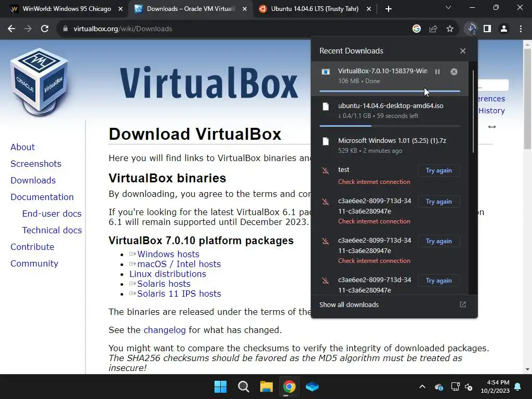Pause the VirtualBox-7.0.10 download
This screenshot has width=532, height=399.
coord(437,72)
